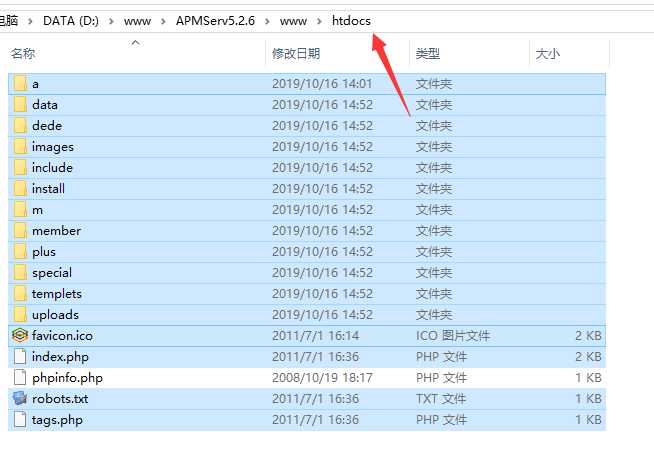
Task: Select file name 'tags.php'
Action: 57,420
